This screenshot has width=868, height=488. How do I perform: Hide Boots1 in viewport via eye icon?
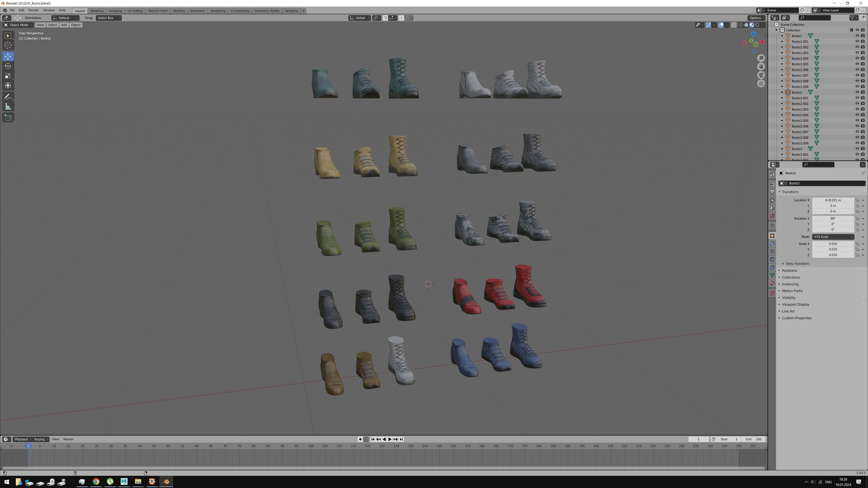pos(857,36)
